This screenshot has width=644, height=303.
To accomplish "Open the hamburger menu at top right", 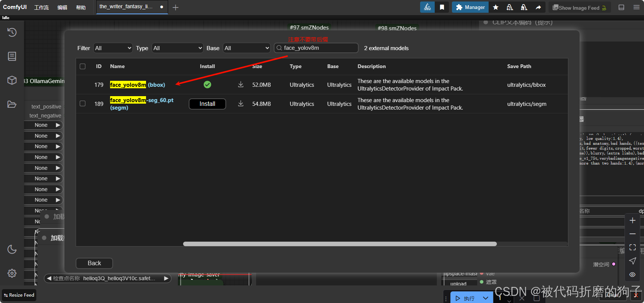I will pos(636,7).
